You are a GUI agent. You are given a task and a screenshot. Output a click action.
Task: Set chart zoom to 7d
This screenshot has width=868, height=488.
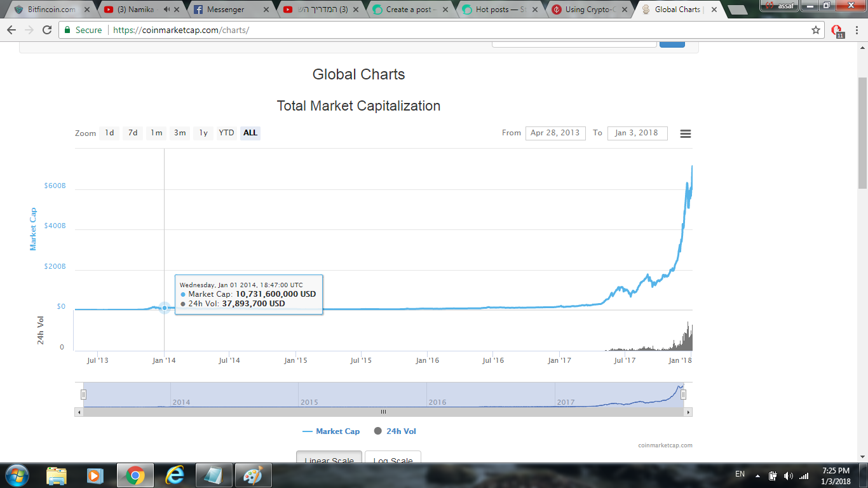133,133
